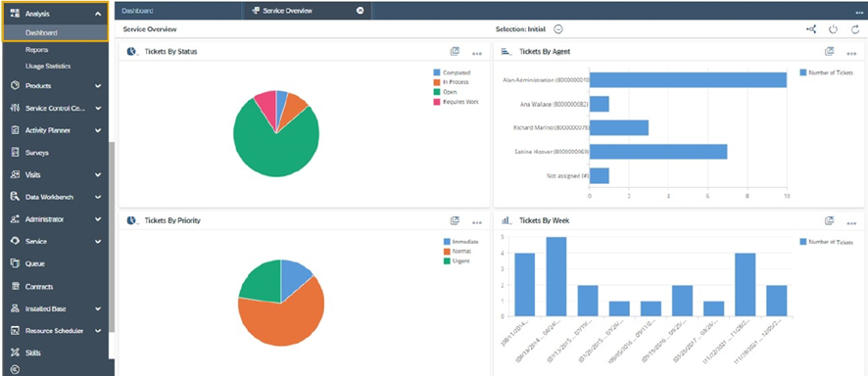Expand the Products menu chevron
The height and width of the screenshot is (376, 868).
pyautogui.click(x=98, y=86)
